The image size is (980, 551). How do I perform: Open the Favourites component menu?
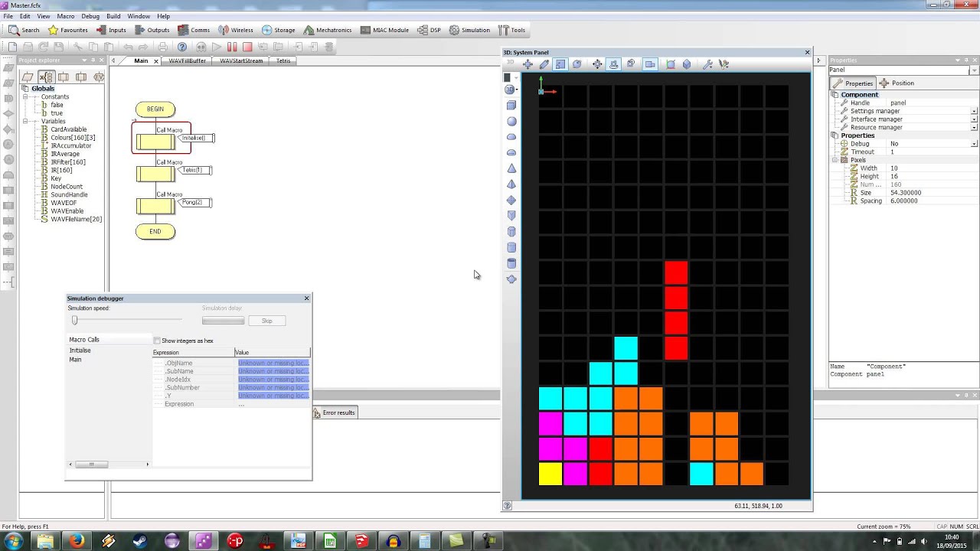67,30
